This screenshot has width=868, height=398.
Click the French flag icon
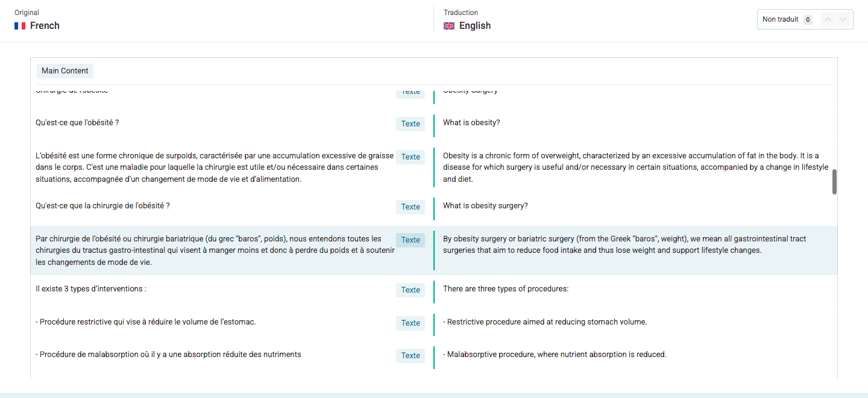point(20,26)
